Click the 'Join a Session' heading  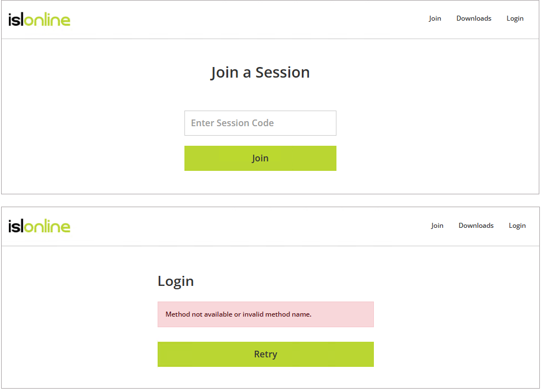tap(260, 73)
